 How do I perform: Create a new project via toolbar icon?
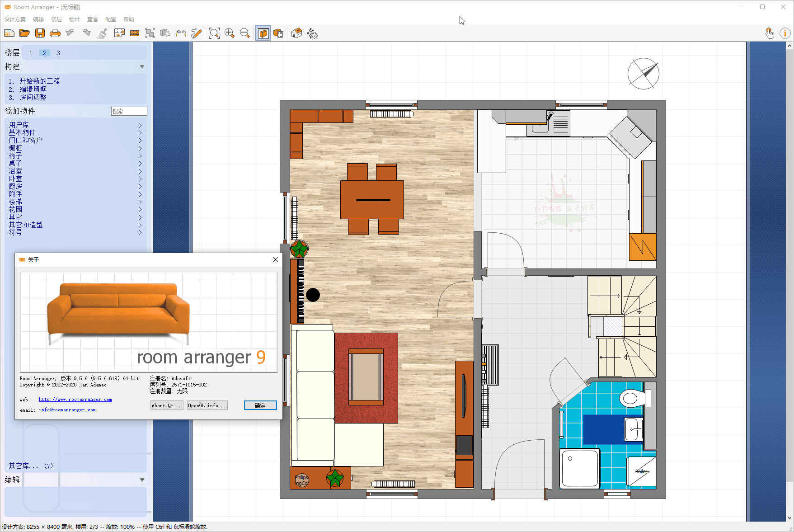click(9, 33)
